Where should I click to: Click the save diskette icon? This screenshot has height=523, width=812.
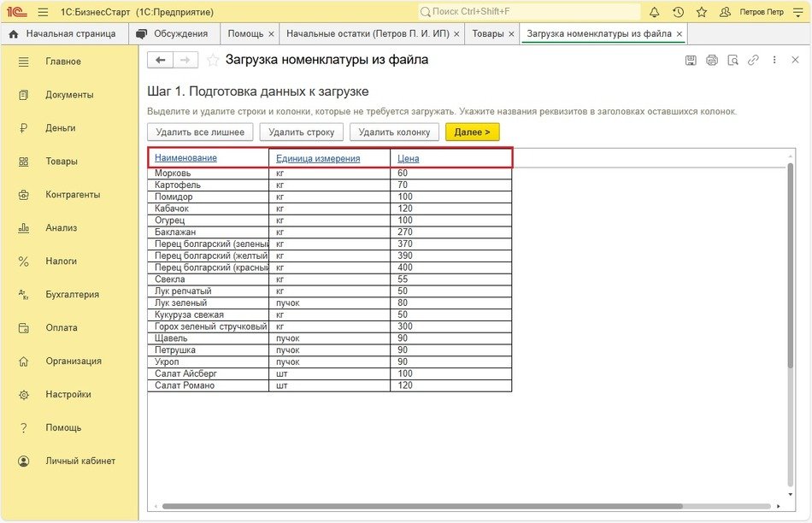coord(691,60)
